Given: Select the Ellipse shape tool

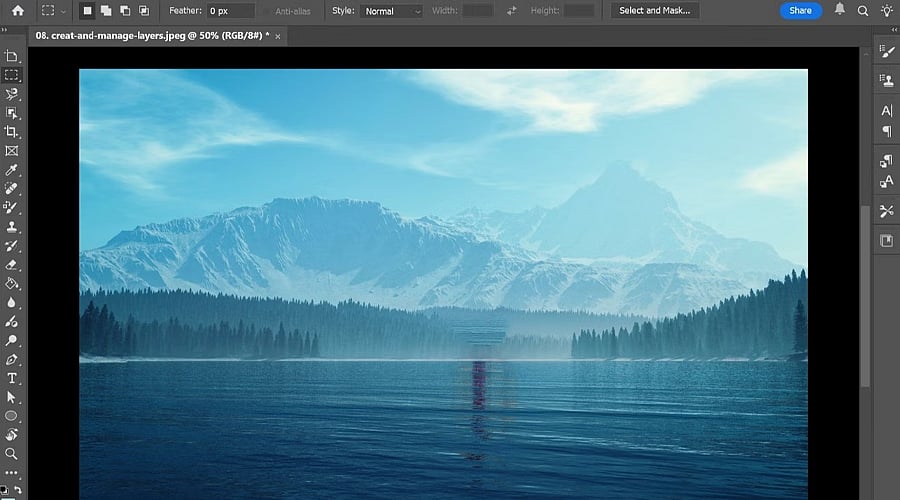Looking at the screenshot, I should point(11,416).
